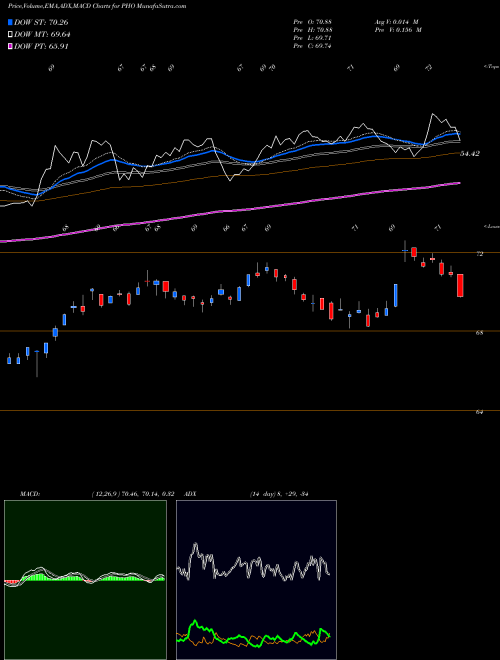Screen dimensions: 500x660
Task: Click the 72 price level label
Action: pyautogui.click(x=479, y=254)
